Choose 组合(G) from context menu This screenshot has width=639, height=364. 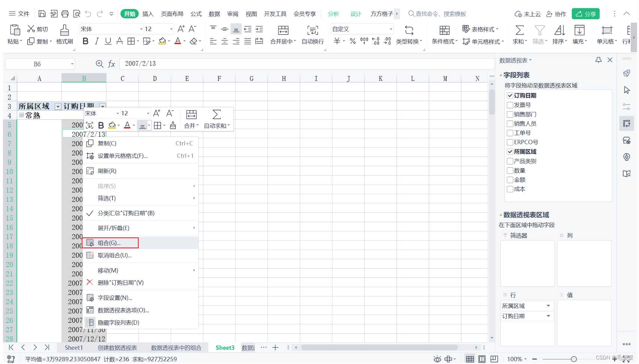tap(141, 243)
